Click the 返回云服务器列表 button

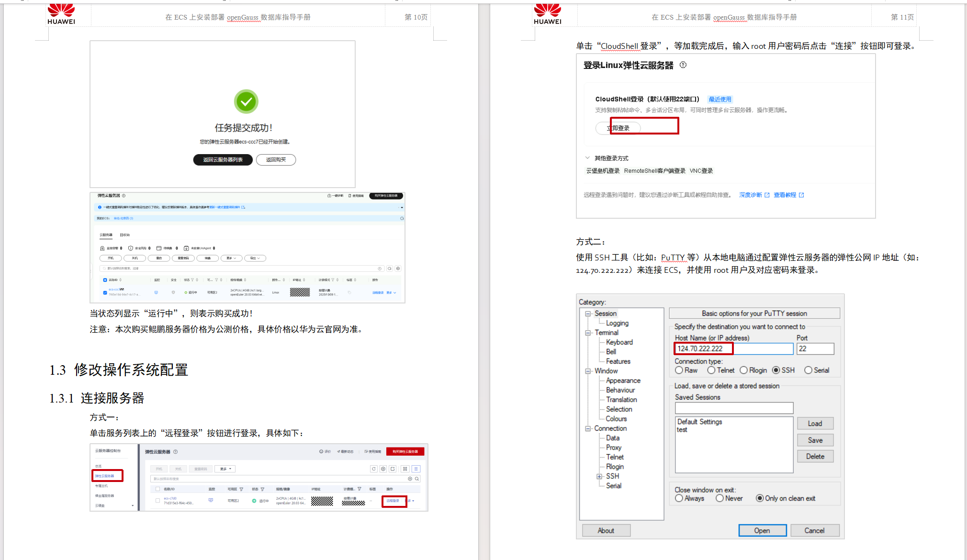click(223, 160)
